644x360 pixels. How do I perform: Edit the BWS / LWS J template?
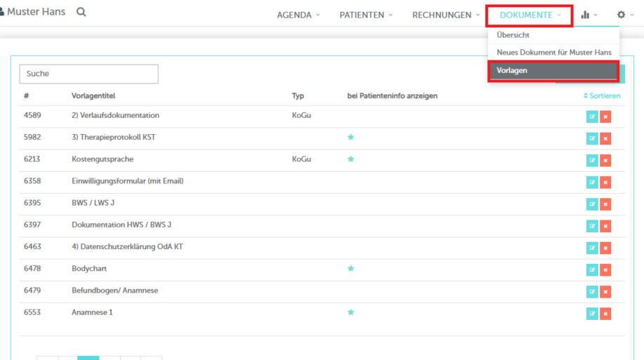coord(592,204)
